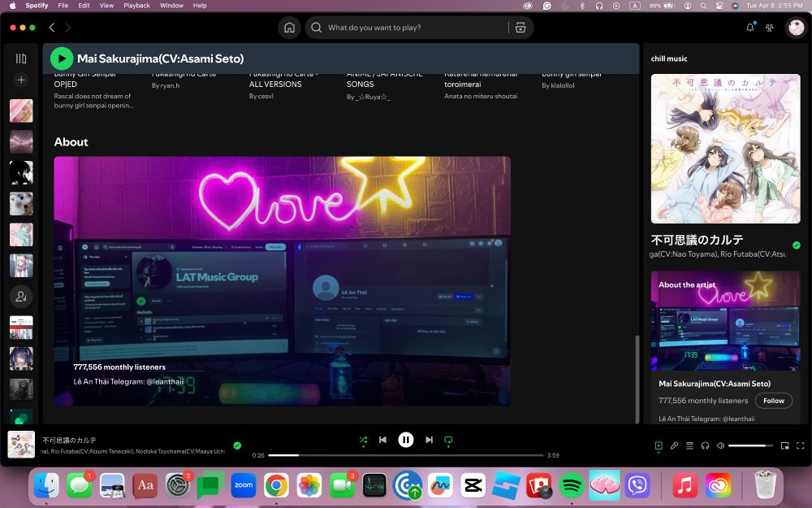Screen dimensions: 812x508
Task: Open the miniplayer icon
Action: (785, 445)
